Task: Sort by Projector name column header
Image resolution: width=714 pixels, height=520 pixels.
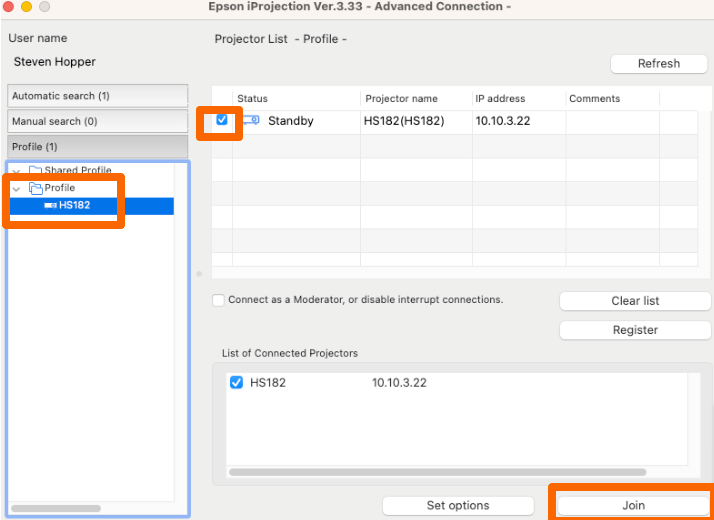Action: pos(416,99)
